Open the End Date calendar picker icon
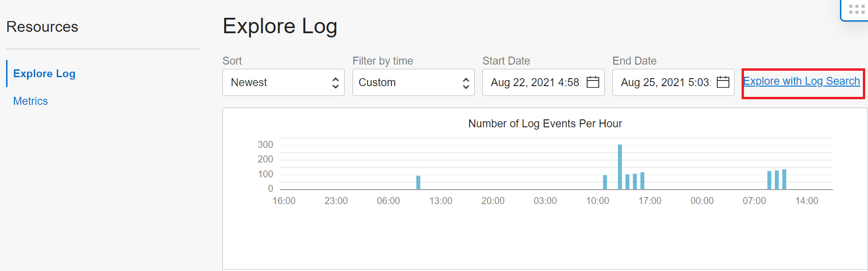868x271 pixels. 723,82
